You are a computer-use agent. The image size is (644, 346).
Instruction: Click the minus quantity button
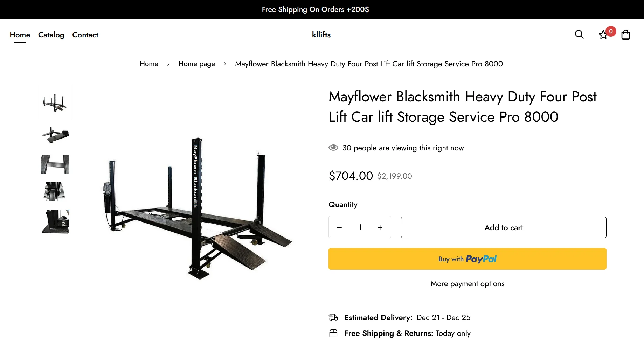coord(339,227)
